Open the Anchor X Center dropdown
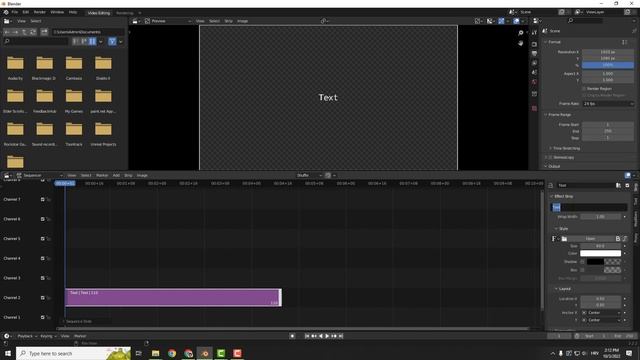 coord(600,313)
